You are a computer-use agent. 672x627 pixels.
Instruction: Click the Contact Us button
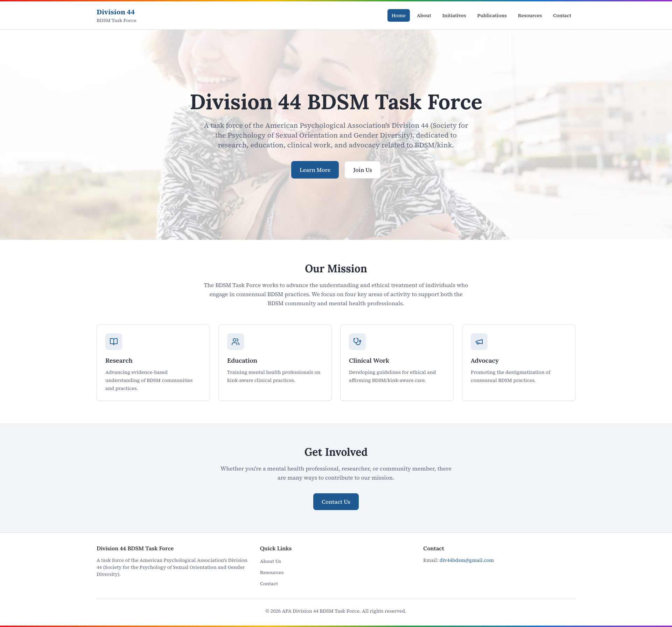coord(336,502)
